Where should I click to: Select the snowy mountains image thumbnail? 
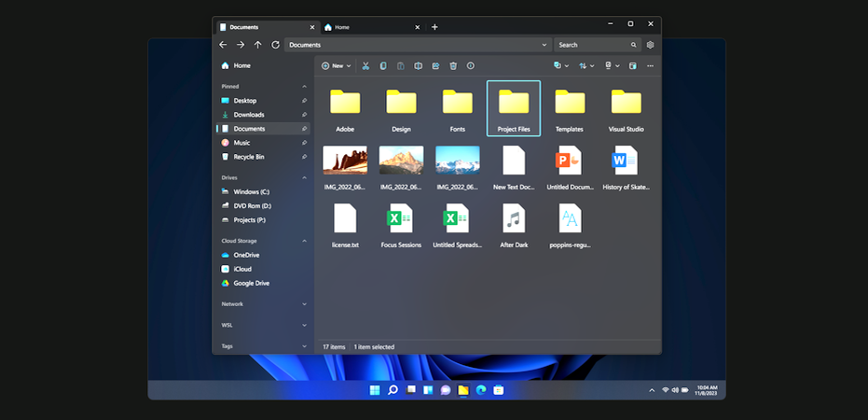pyautogui.click(x=457, y=161)
